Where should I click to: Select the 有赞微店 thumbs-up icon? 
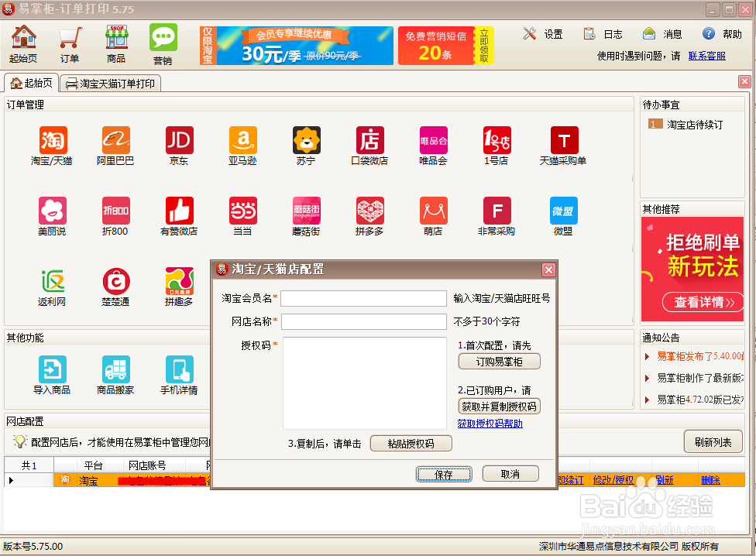(180, 217)
